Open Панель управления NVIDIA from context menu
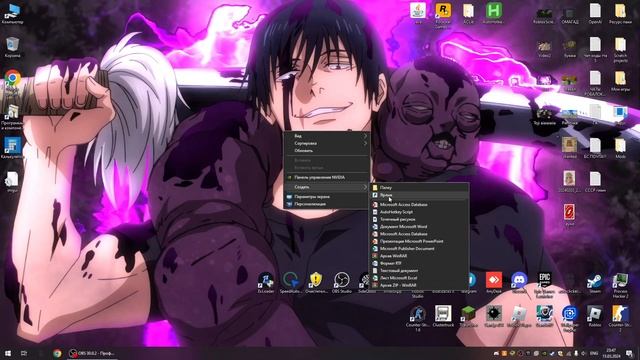640x360 pixels. coord(327,178)
